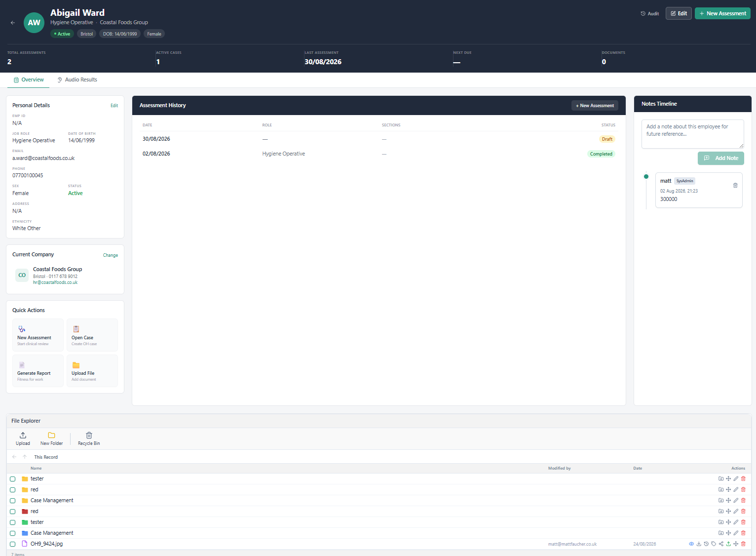Open the OH9_9424.jpg file name
The image size is (756, 556).
pyautogui.click(x=46, y=544)
